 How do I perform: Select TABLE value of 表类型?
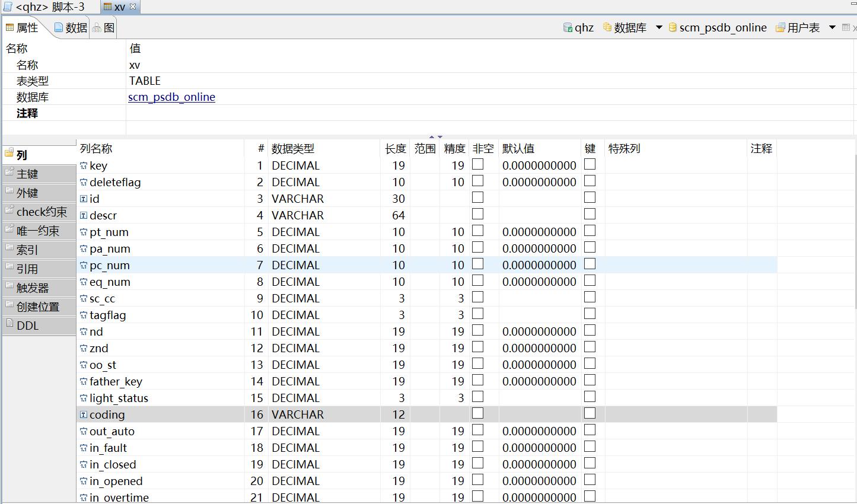145,81
